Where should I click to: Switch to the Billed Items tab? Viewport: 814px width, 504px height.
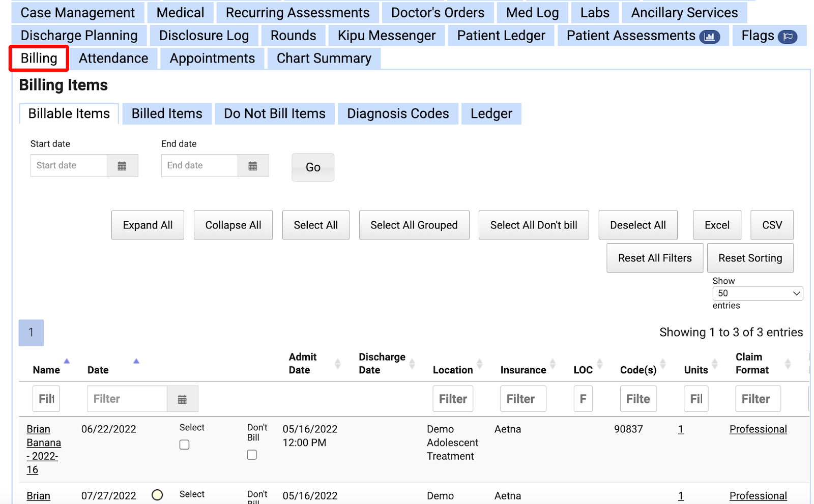[x=167, y=113]
